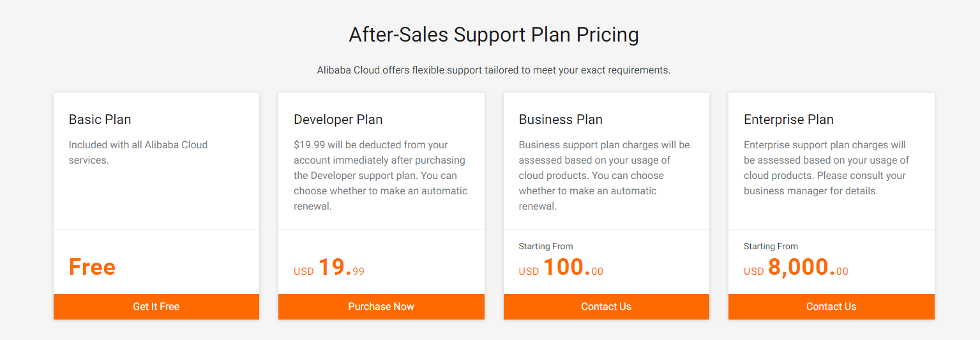
Task: Click the orange Free price label
Action: tap(92, 267)
